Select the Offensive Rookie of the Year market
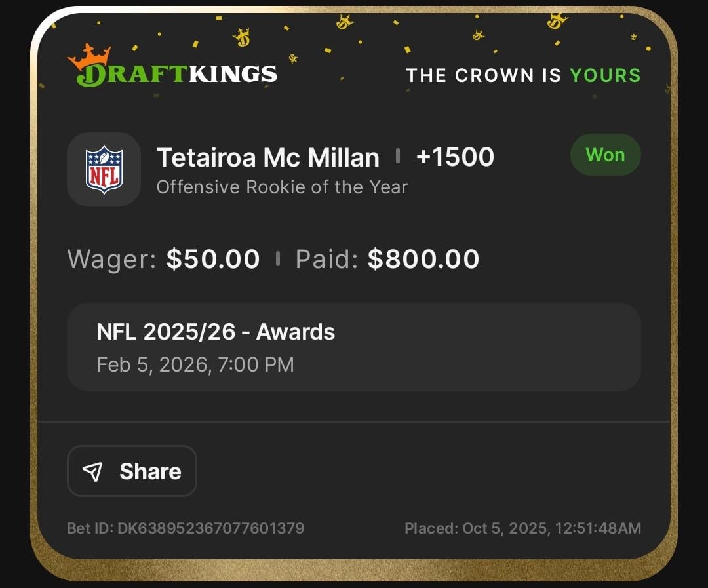Screen dimensions: 708x588 tap(282, 187)
